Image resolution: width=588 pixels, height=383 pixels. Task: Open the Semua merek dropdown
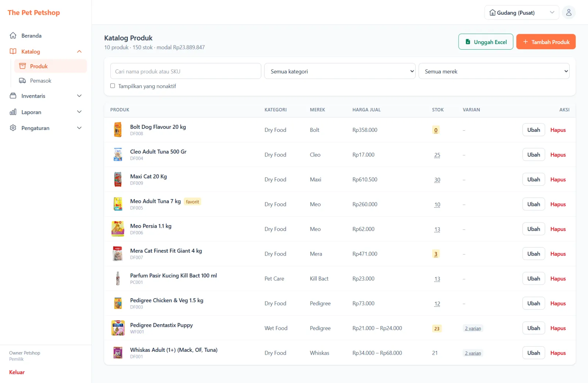click(494, 71)
